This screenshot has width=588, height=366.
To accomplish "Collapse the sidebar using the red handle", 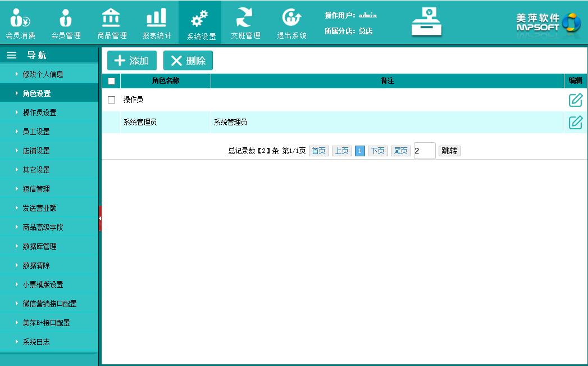I will click(x=100, y=218).
